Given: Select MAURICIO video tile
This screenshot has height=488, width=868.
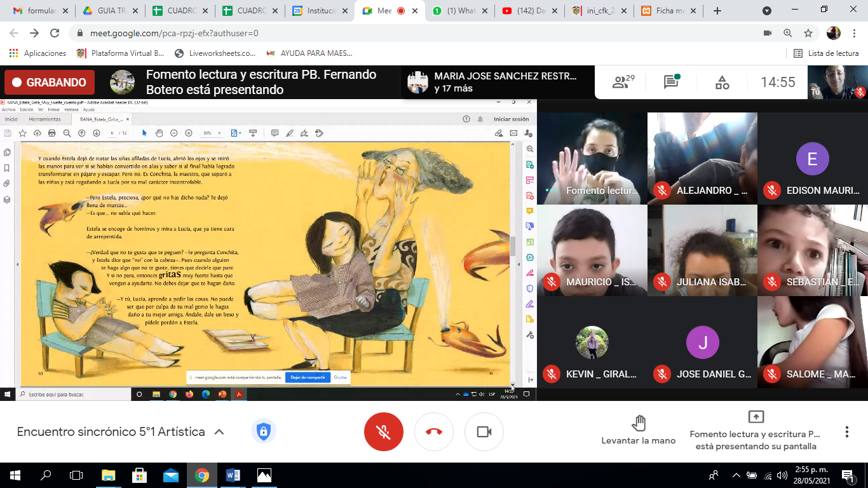Looking at the screenshot, I should click(592, 250).
